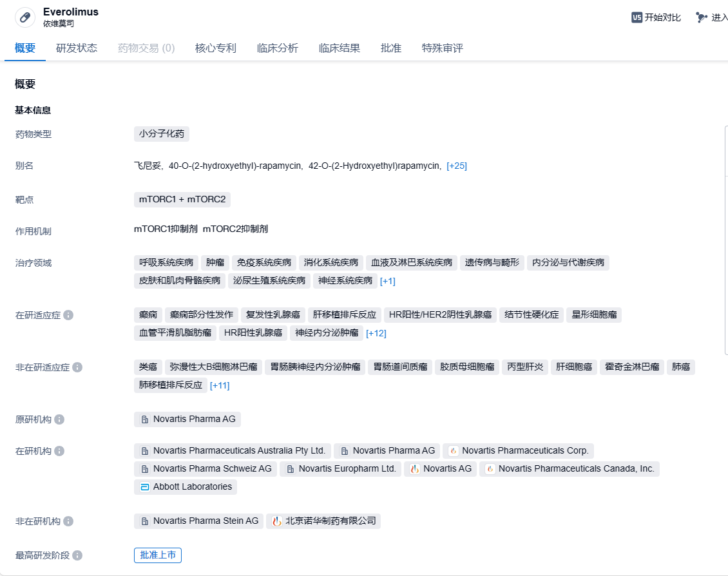Click the 批准上市 stage button
Viewport: 728px width, 576px height.
tap(158, 555)
